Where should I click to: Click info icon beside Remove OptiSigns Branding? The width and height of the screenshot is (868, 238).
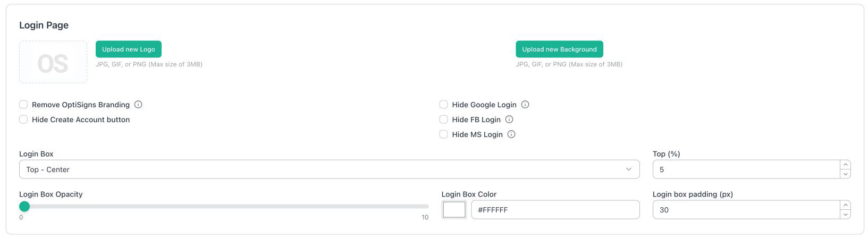pyautogui.click(x=138, y=105)
